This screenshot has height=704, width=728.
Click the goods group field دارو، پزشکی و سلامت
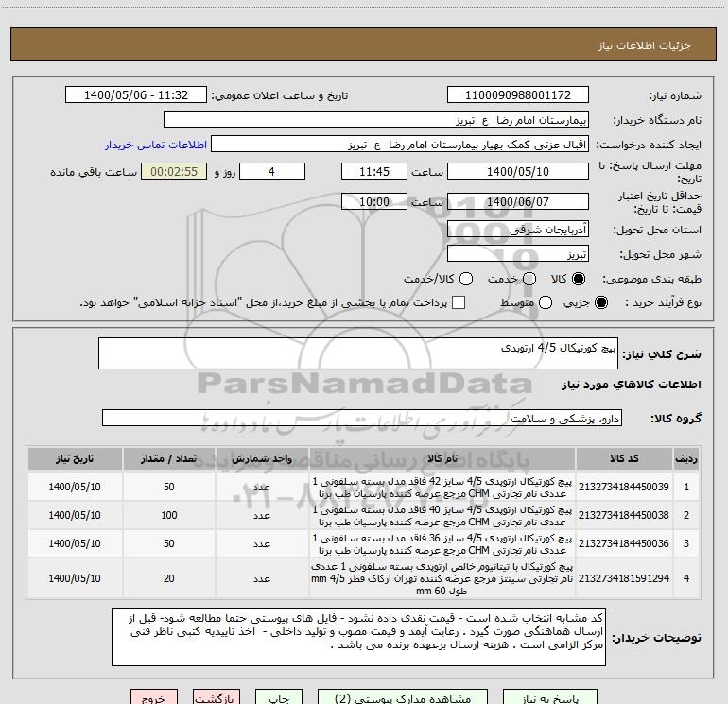(362, 418)
